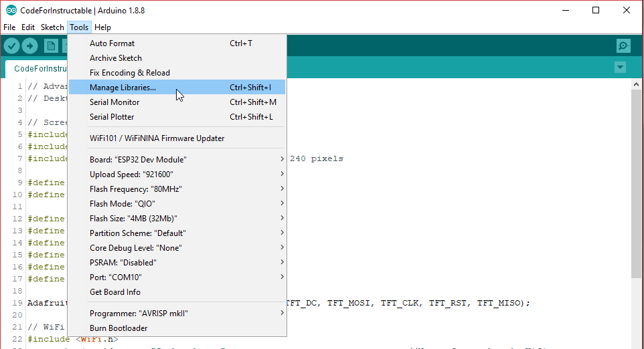
Task: Open Serial Monitor from Tools menu
Action: point(177,102)
